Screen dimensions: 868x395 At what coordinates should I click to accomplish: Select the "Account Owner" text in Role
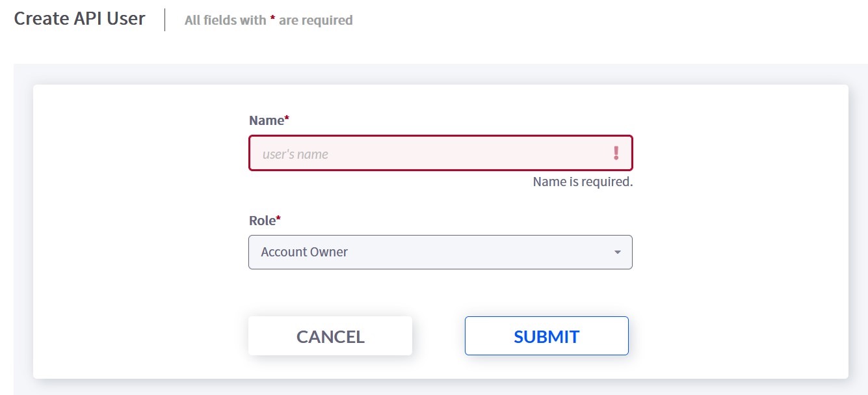304,252
